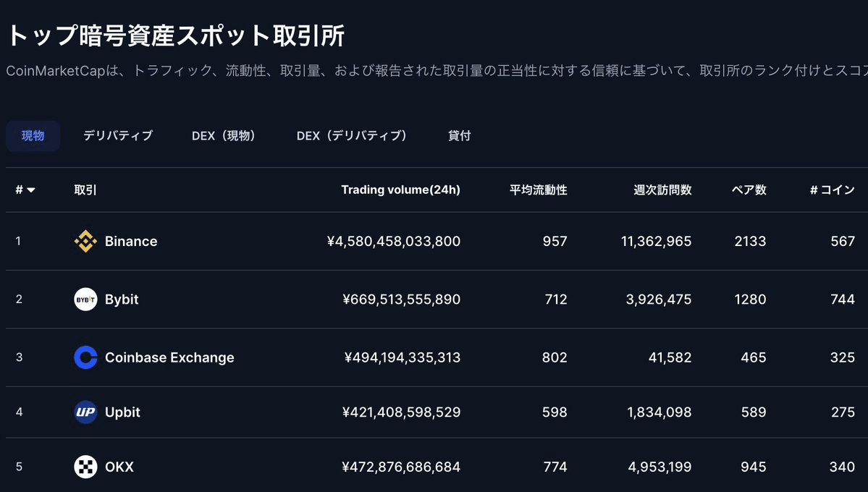Open Binance via its logo icon

[85, 241]
